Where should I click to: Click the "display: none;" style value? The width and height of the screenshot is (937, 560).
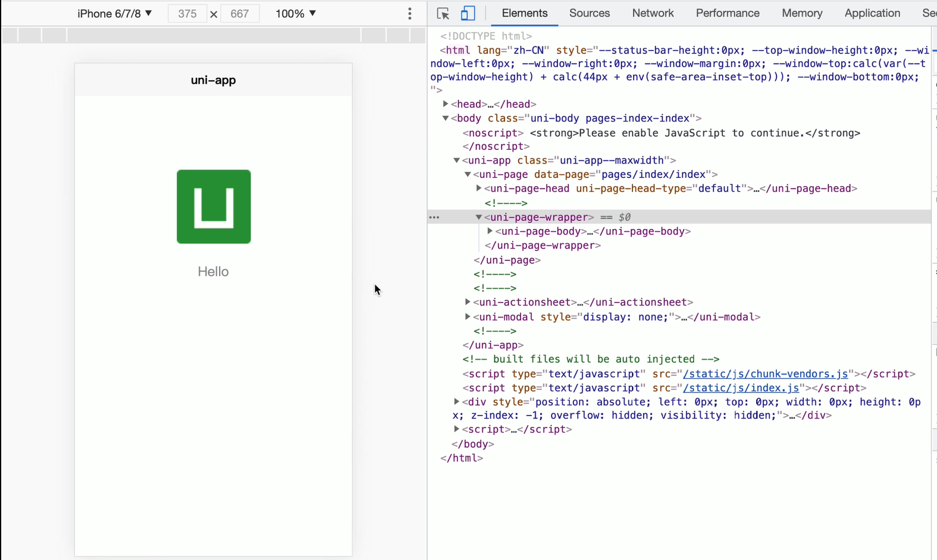click(625, 317)
